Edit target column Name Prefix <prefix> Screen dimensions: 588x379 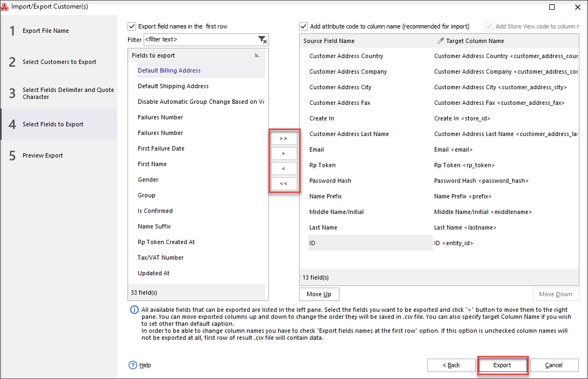pos(463,196)
